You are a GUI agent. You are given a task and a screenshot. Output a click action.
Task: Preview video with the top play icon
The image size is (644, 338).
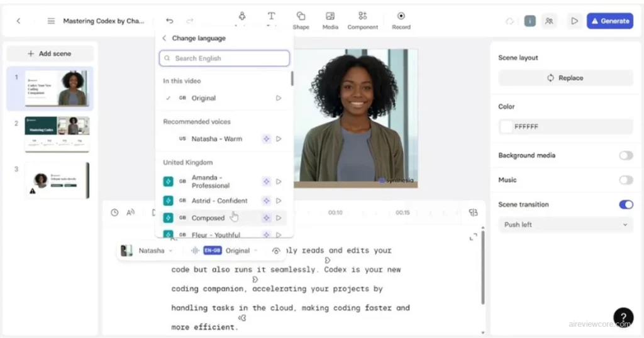(x=574, y=21)
